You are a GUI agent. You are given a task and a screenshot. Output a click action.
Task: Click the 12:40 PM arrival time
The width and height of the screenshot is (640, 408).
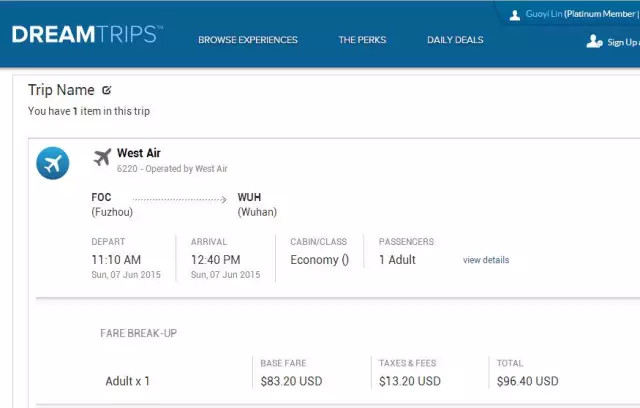coord(216,260)
